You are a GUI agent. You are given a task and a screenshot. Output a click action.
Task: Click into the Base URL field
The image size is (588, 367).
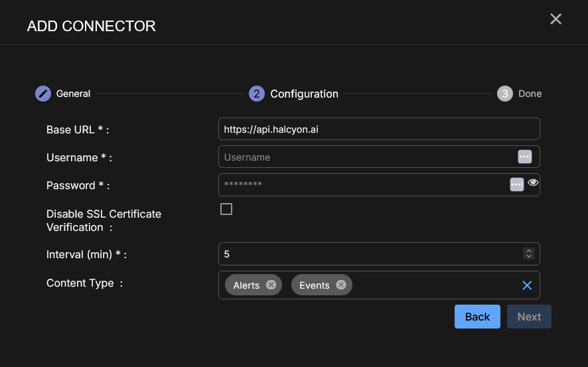(x=378, y=129)
